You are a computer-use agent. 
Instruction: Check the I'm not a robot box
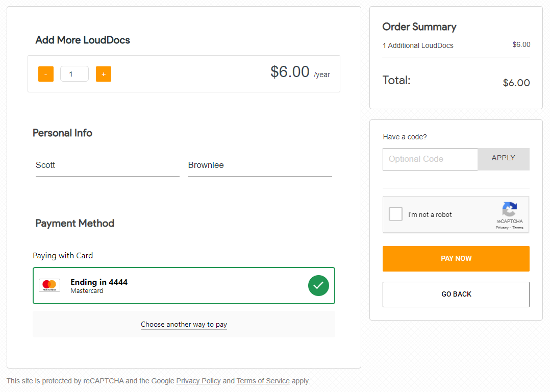tap(396, 214)
